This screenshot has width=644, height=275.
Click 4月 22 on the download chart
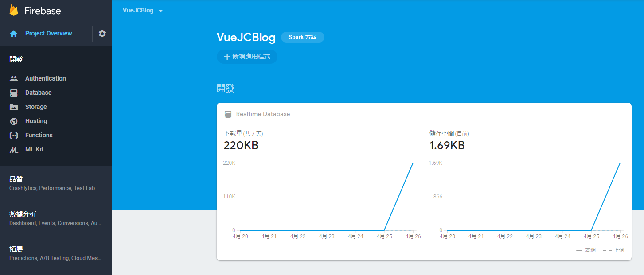coord(298,236)
